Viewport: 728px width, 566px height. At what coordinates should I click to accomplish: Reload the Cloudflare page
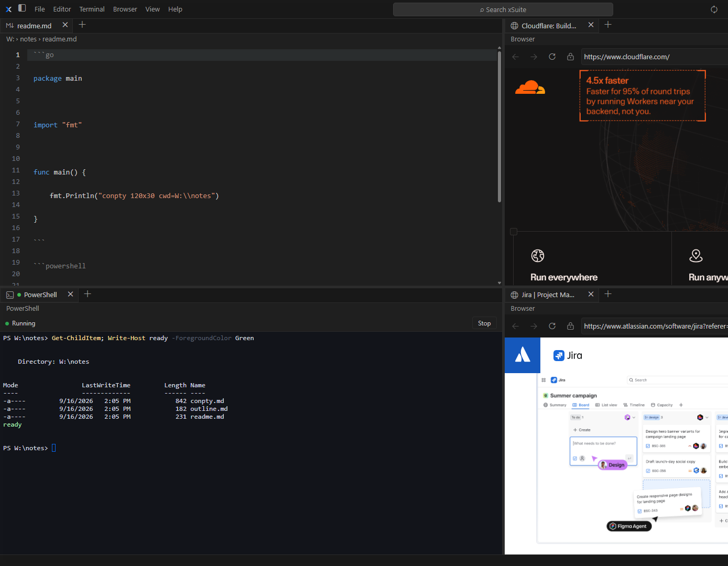pyautogui.click(x=552, y=57)
